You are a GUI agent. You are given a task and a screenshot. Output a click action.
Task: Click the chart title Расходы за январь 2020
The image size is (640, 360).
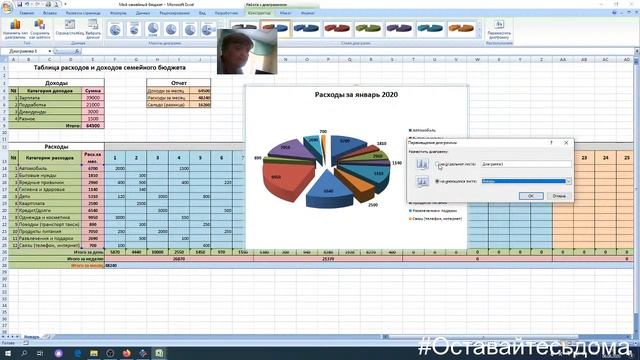356,95
